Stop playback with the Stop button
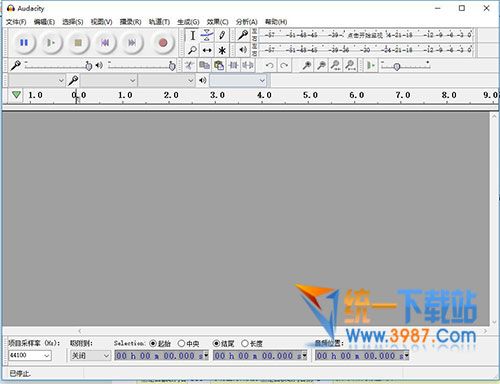Viewport: 500px width, 384px height. point(78,43)
